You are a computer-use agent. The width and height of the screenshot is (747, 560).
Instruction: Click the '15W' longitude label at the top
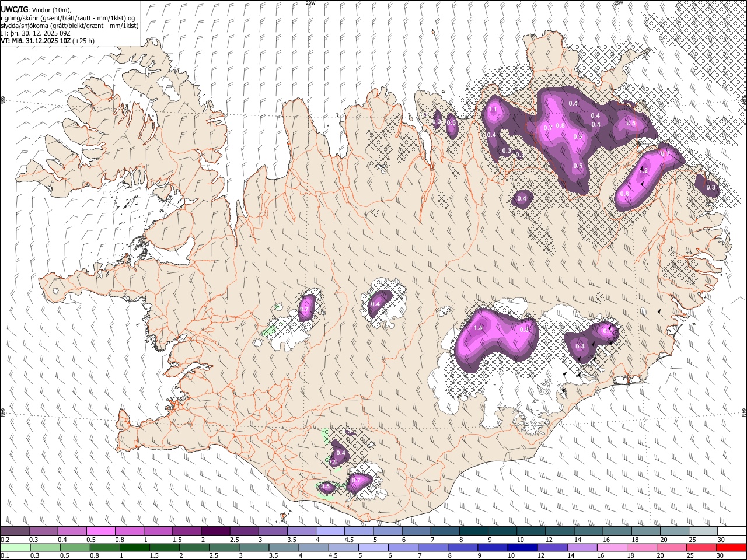618,3
